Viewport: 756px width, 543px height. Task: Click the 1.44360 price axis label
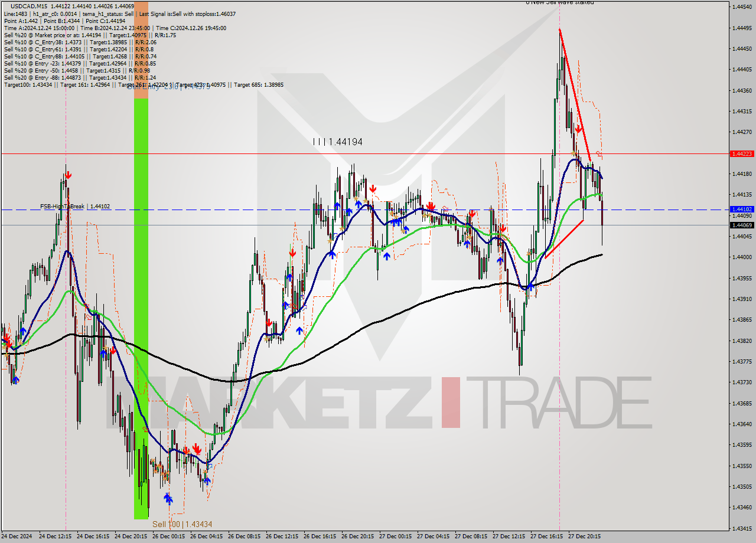741,90
